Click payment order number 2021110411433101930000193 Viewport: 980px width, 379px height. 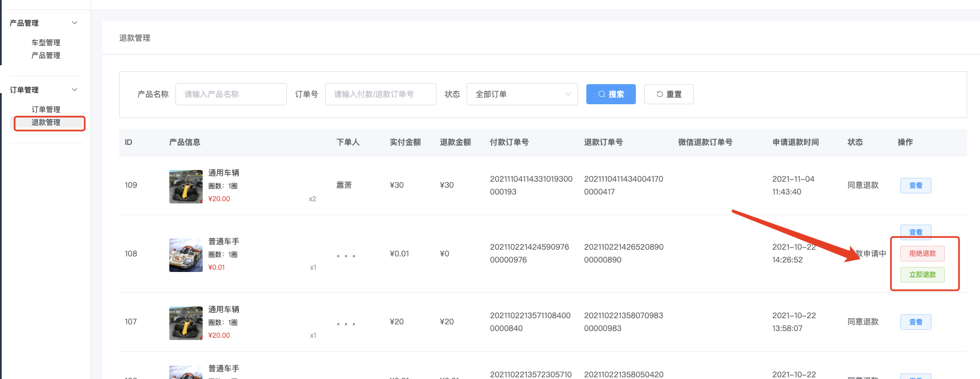click(x=531, y=185)
